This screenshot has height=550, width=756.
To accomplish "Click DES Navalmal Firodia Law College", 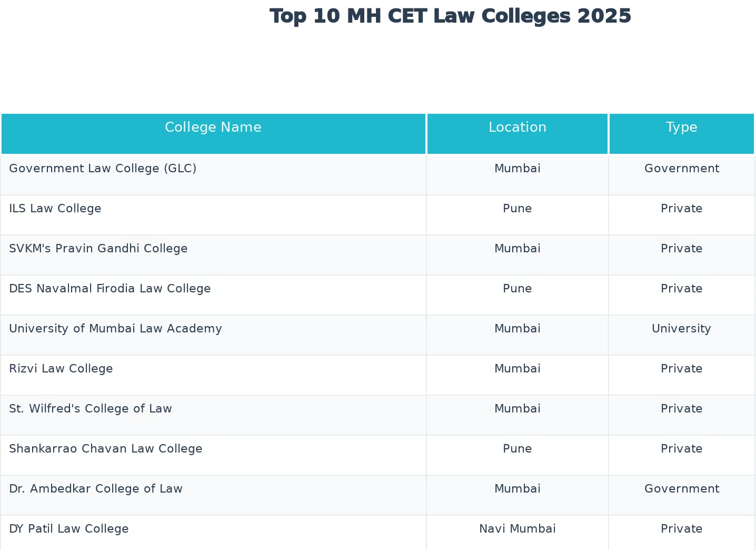I will pyautogui.click(x=110, y=289).
